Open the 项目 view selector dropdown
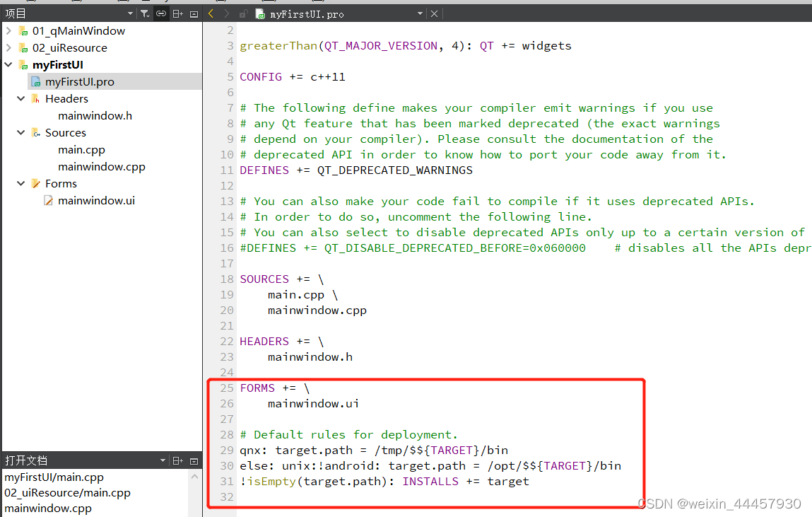Image resolution: width=812 pixels, height=517 pixels. coord(130,13)
